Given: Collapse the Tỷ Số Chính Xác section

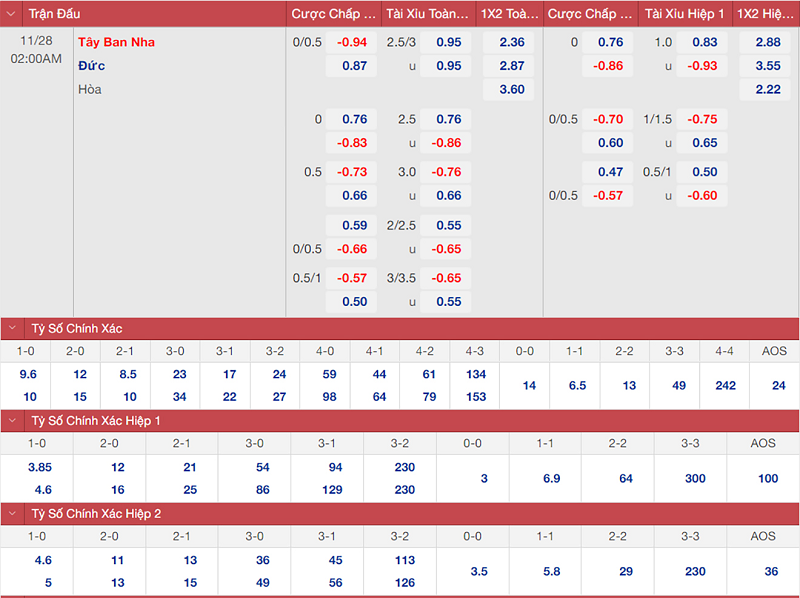Looking at the screenshot, I should (13, 328).
